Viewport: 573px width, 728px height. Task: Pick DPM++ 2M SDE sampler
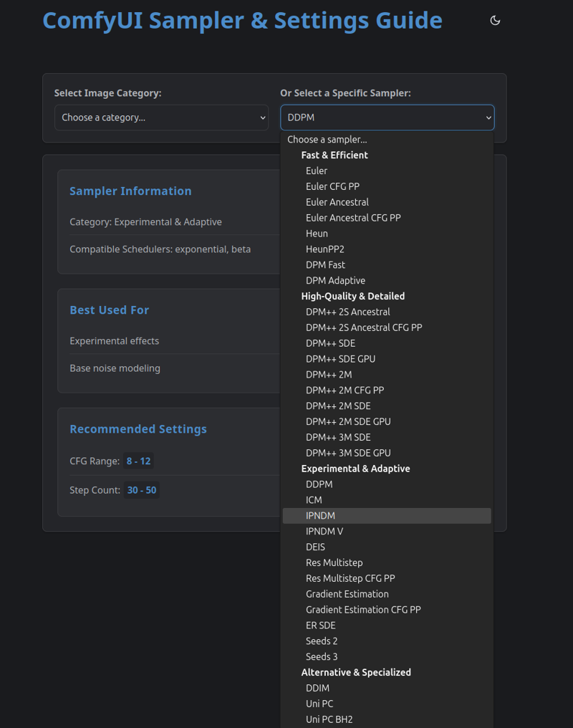click(x=387, y=406)
